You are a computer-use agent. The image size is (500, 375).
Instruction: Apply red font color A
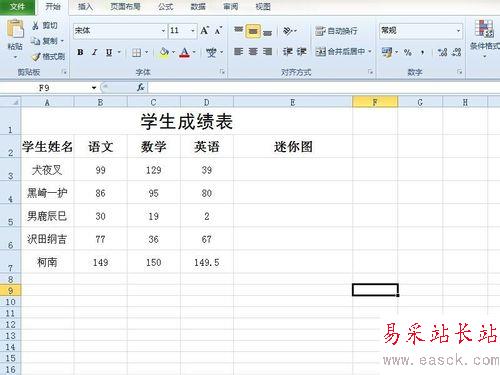point(184,52)
